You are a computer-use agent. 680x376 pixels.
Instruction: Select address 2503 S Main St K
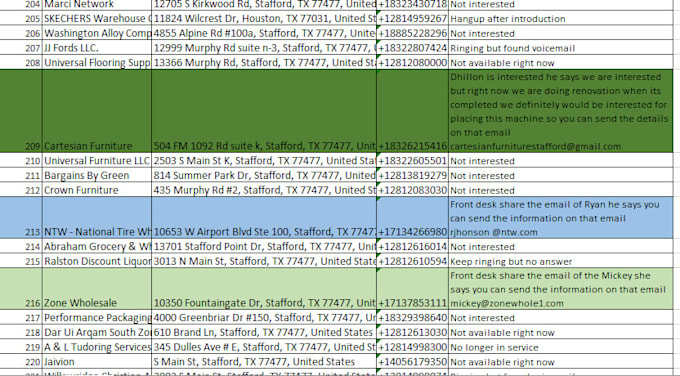coord(264,160)
